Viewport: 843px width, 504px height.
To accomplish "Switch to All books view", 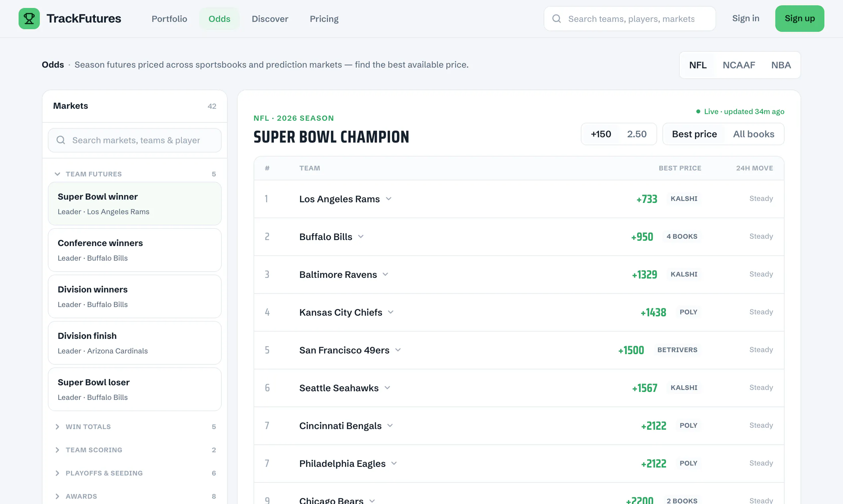I will [754, 134].
